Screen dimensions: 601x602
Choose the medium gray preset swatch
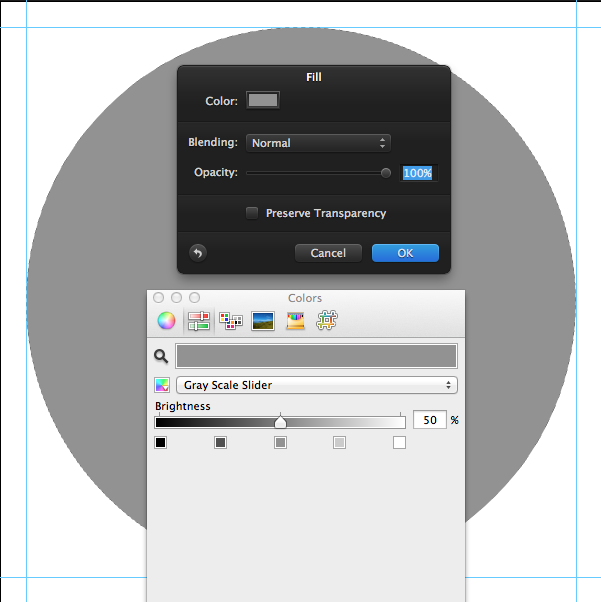coord(280,443)
